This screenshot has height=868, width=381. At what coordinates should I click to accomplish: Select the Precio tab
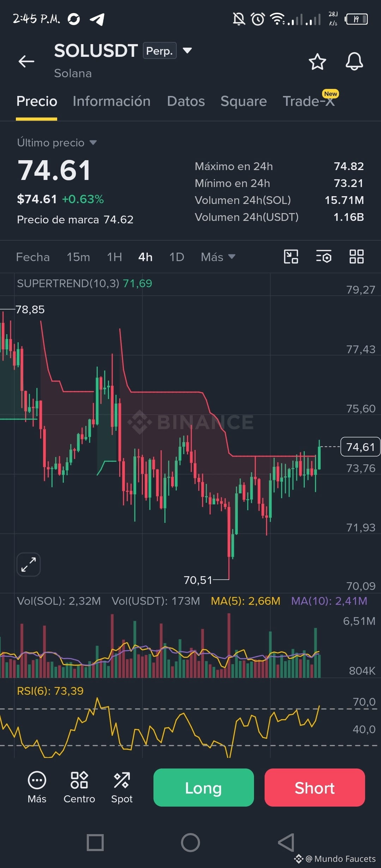click(37, 101)
